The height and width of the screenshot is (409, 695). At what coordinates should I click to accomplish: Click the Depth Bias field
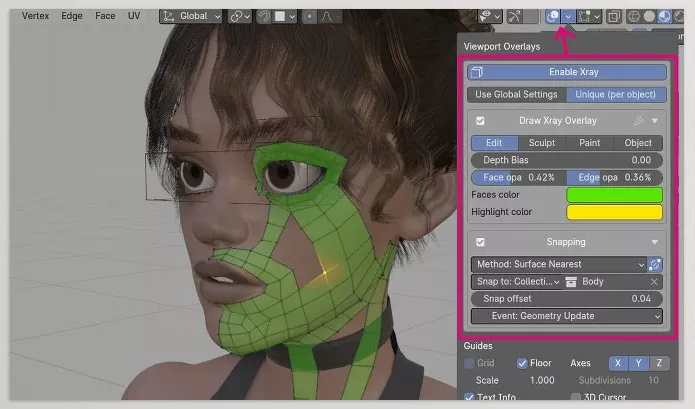click(x=567, y=160)
